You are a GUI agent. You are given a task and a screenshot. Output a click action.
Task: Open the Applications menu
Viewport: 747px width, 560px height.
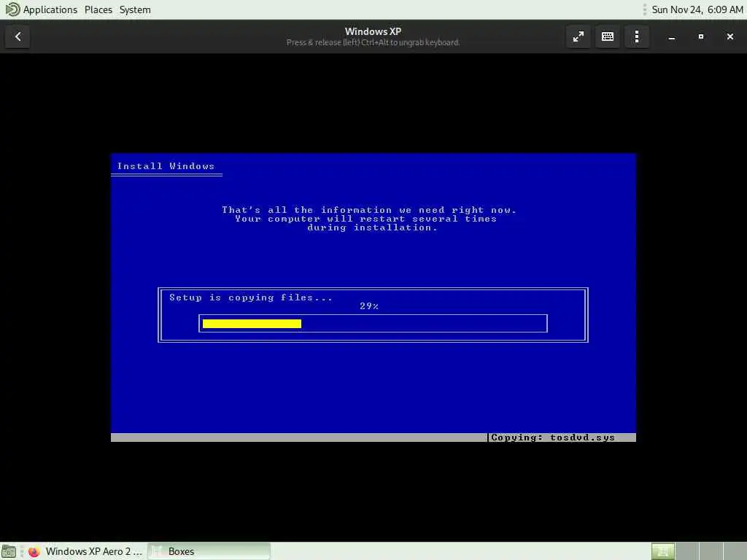click(x=50, y=9)
